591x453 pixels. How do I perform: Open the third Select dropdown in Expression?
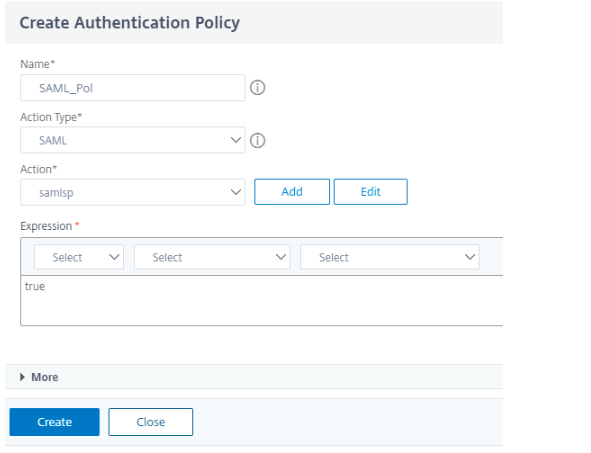[390, 257]
